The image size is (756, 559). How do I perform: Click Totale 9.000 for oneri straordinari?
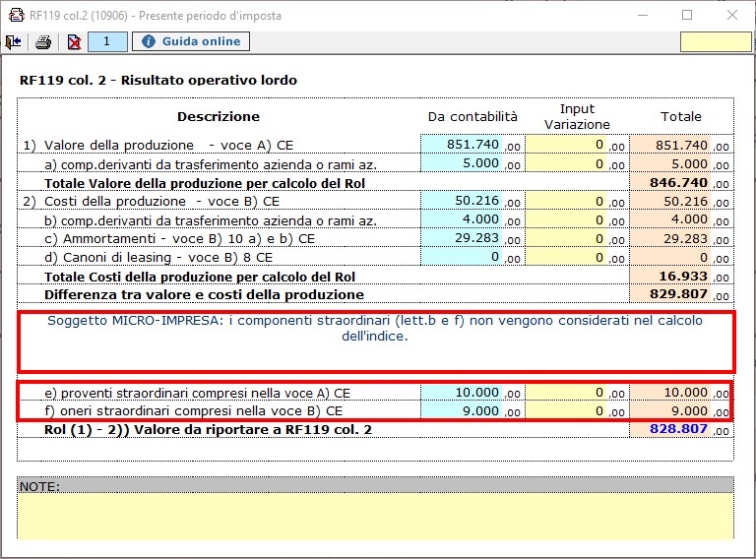pos(670,410)
